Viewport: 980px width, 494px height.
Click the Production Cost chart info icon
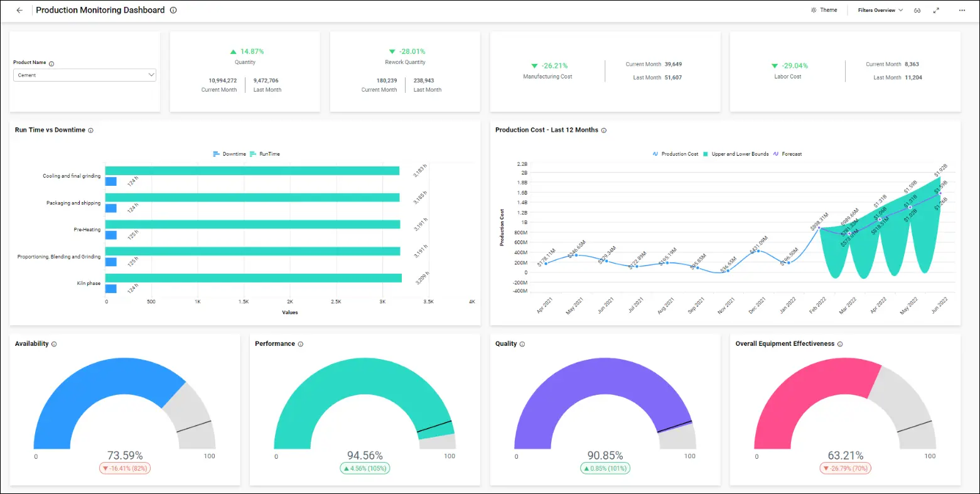click(604, 131)
